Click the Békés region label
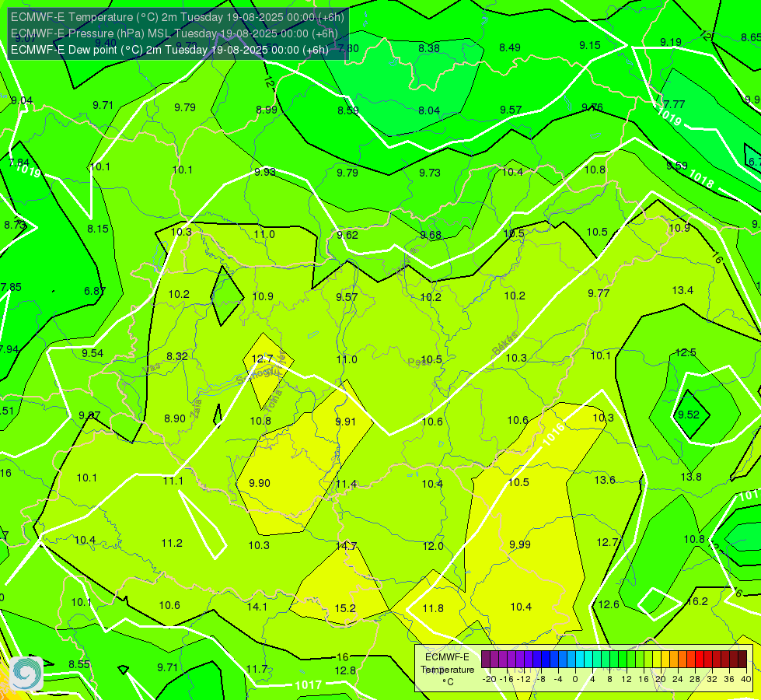The image size is (761, 700). (x=505, y=343)
